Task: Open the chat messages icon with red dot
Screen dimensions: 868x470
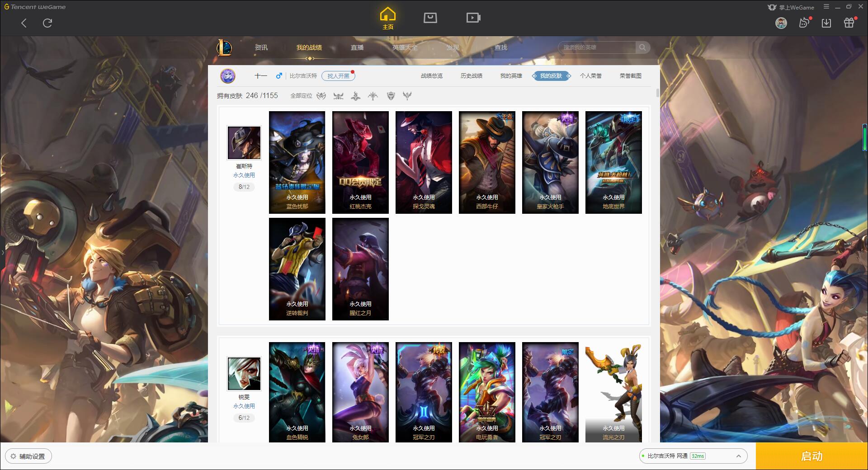Action: tap(804, 23)
